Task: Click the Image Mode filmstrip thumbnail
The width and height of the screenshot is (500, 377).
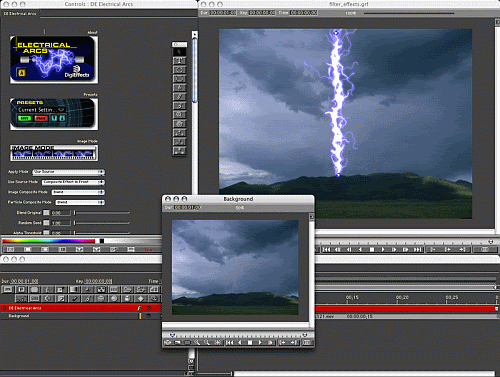Action: (x=54, y=153)
